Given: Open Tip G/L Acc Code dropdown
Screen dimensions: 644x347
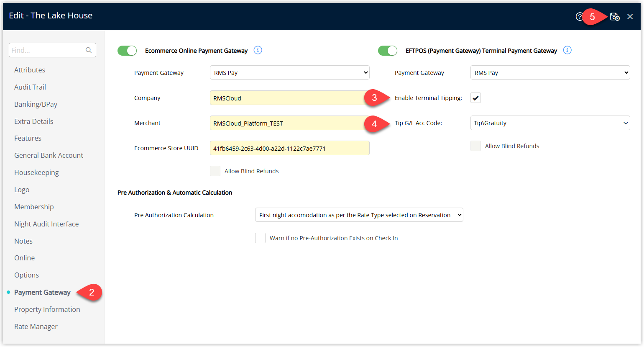Looking at the screenshot, I should [550, 123].
